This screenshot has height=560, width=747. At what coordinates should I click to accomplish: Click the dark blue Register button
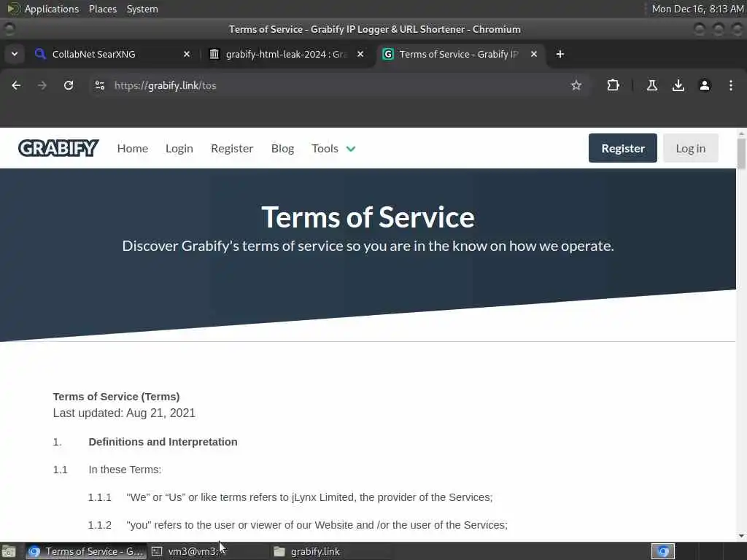tap(623, 148)
